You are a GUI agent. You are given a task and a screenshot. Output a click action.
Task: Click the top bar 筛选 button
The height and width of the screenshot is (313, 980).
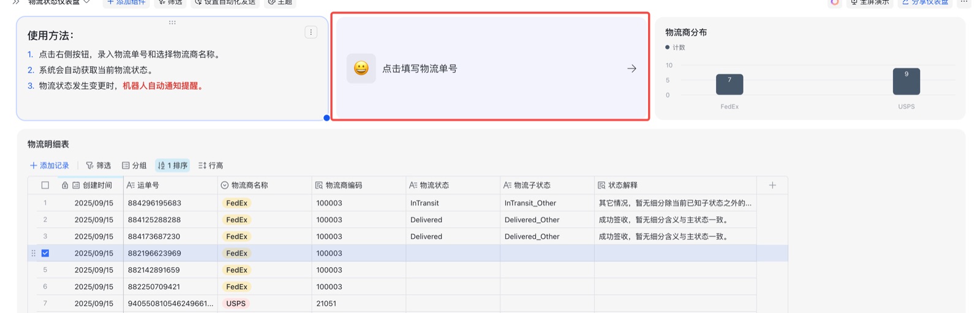[170, 2]
